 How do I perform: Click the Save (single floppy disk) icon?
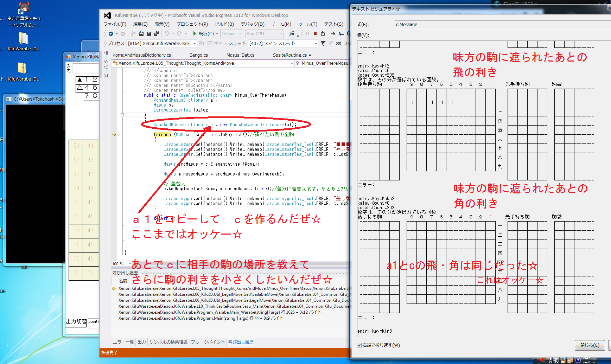(149, 34)
